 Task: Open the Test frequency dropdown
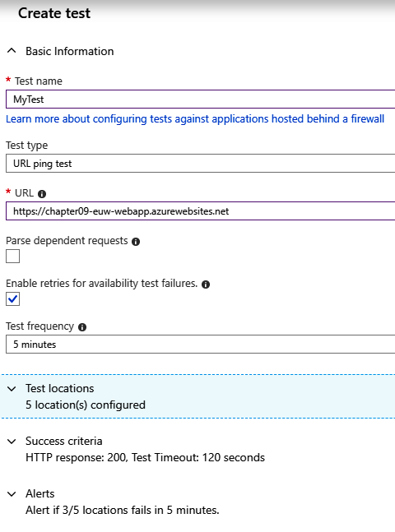click(x=201, y=344)
